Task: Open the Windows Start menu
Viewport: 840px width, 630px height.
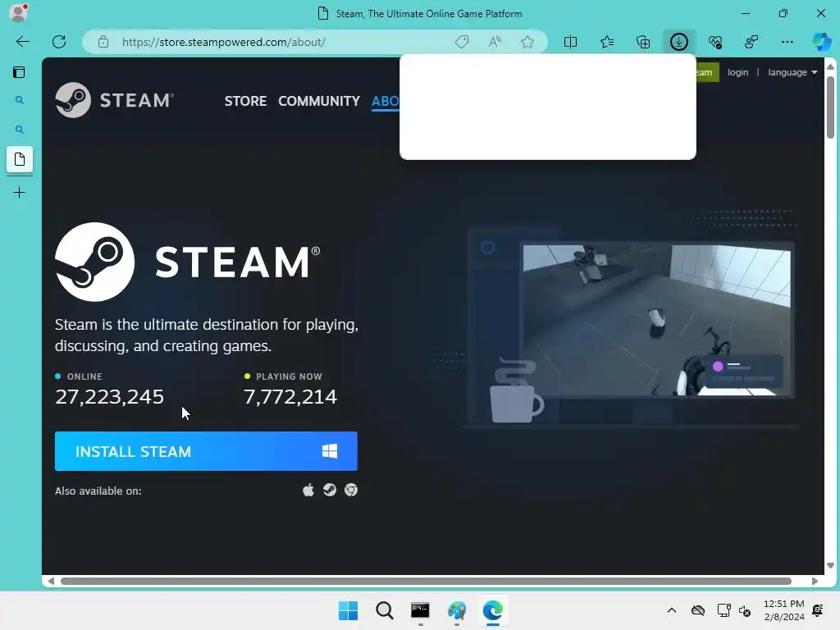Action: point(348,610)
